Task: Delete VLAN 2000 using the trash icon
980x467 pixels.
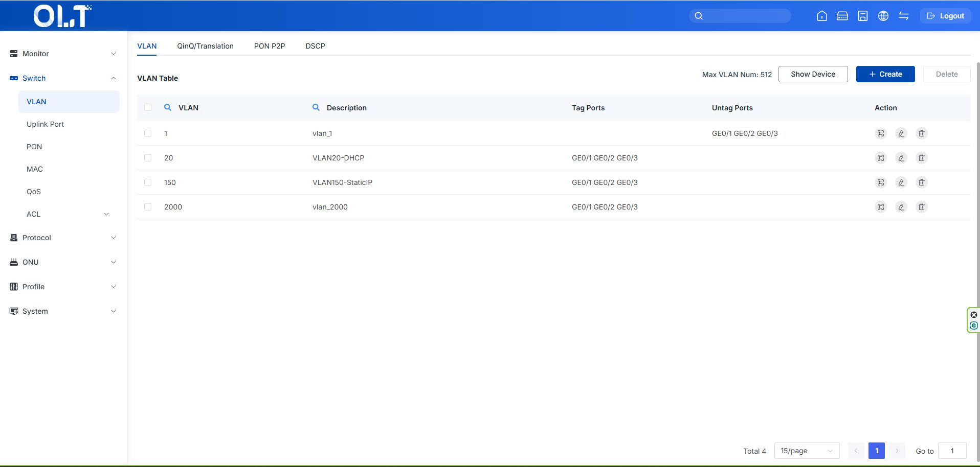Action: pyautogui.click(x=922, y=207)
